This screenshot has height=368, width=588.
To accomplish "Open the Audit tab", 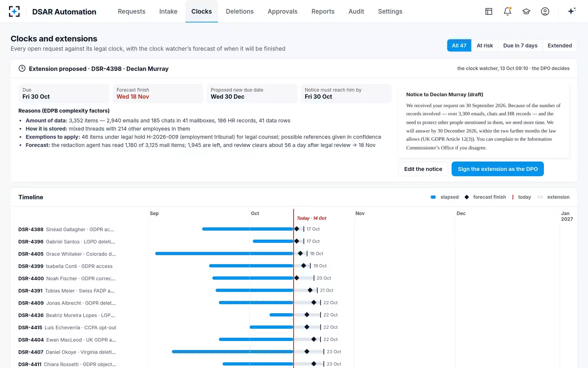I will click(356, 11).
